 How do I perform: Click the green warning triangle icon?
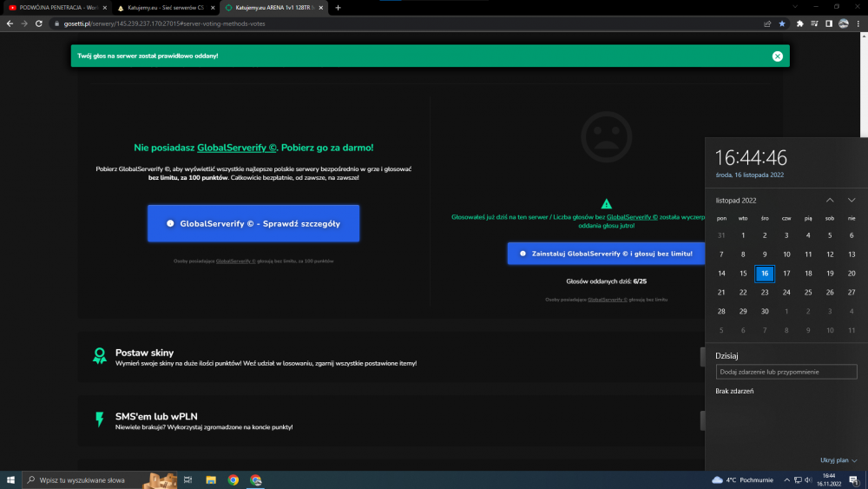coord(606,204)
